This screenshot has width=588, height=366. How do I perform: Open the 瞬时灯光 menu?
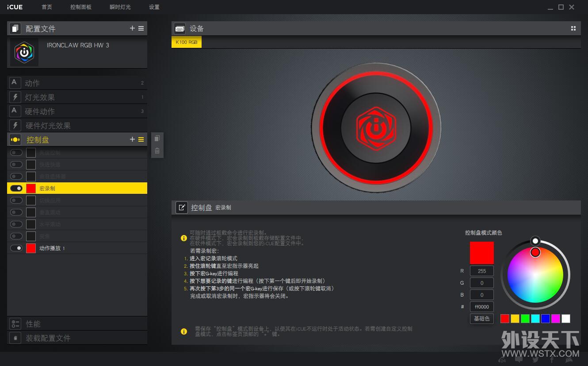120,7
